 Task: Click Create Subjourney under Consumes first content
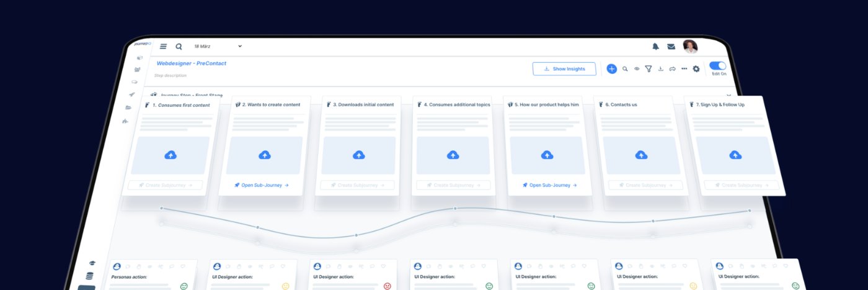tap(166, 185)
